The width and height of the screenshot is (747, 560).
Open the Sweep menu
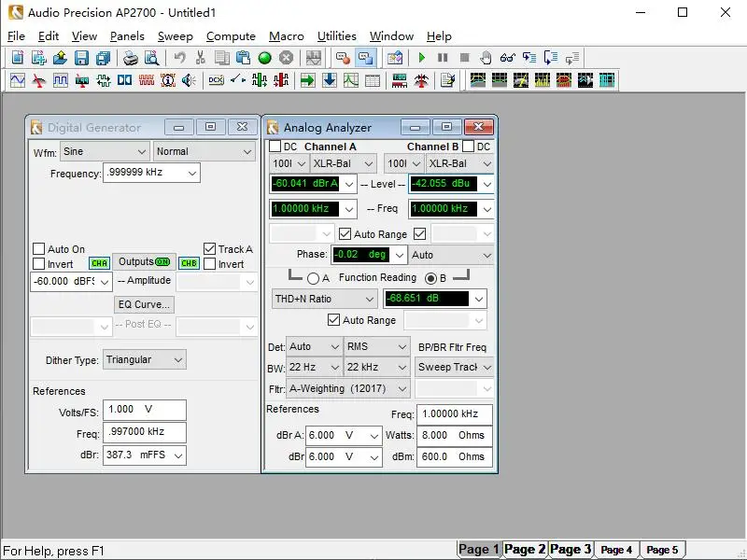tap(175, 36)
